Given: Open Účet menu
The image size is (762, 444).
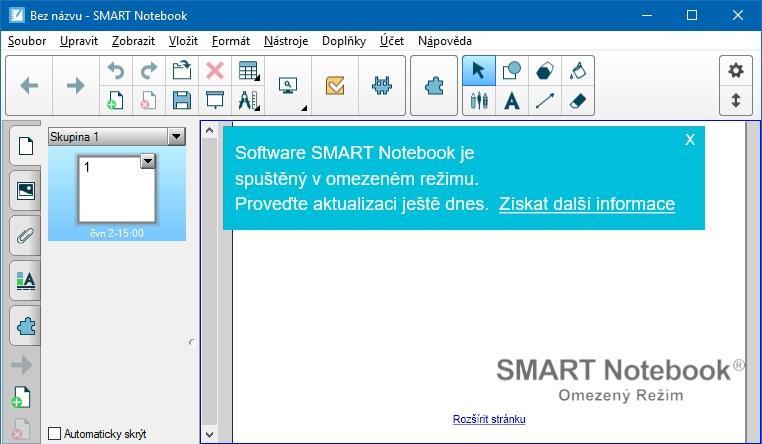Looking at the screenshot, I should click(392, 41).
